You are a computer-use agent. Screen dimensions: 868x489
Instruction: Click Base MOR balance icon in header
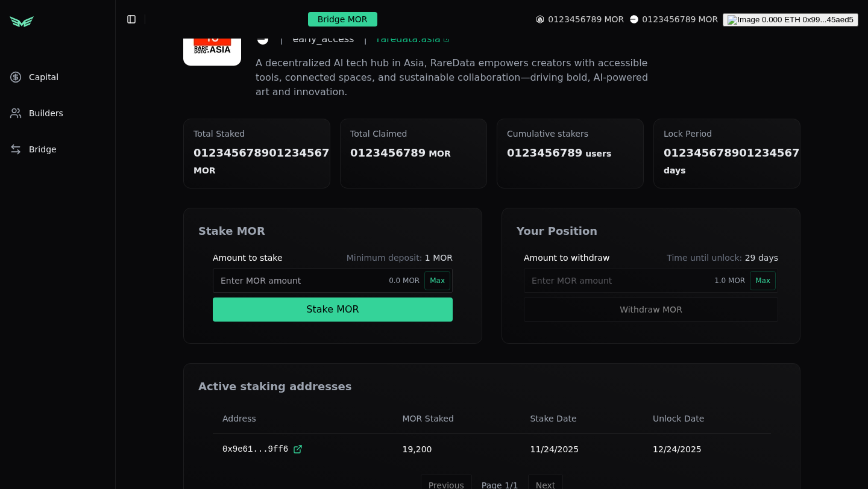634,19
